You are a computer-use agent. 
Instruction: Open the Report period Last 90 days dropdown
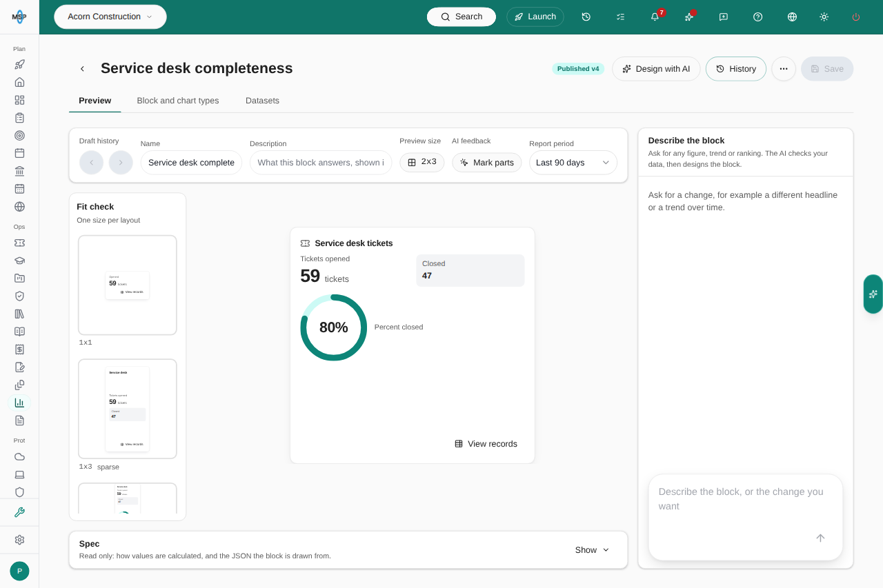573,162
